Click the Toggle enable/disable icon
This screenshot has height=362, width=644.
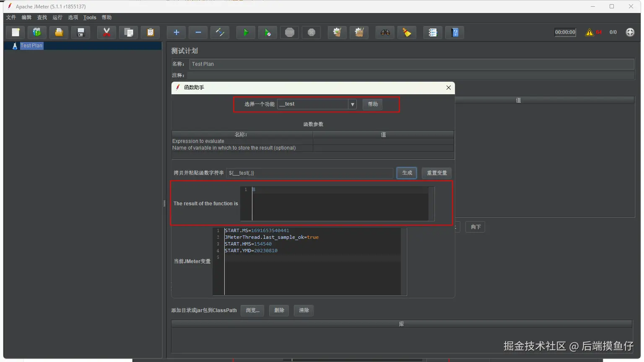pyautogui.click(x=220, y=32)
